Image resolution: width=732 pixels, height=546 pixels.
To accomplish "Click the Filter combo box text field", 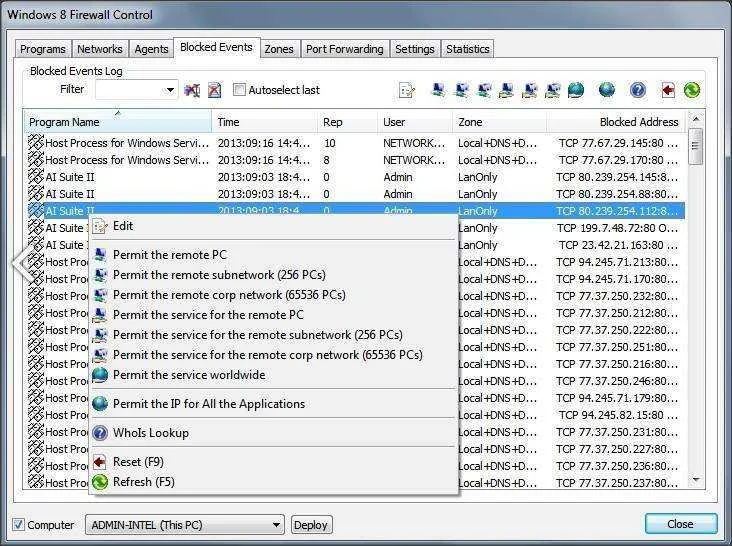I will 129,90.
